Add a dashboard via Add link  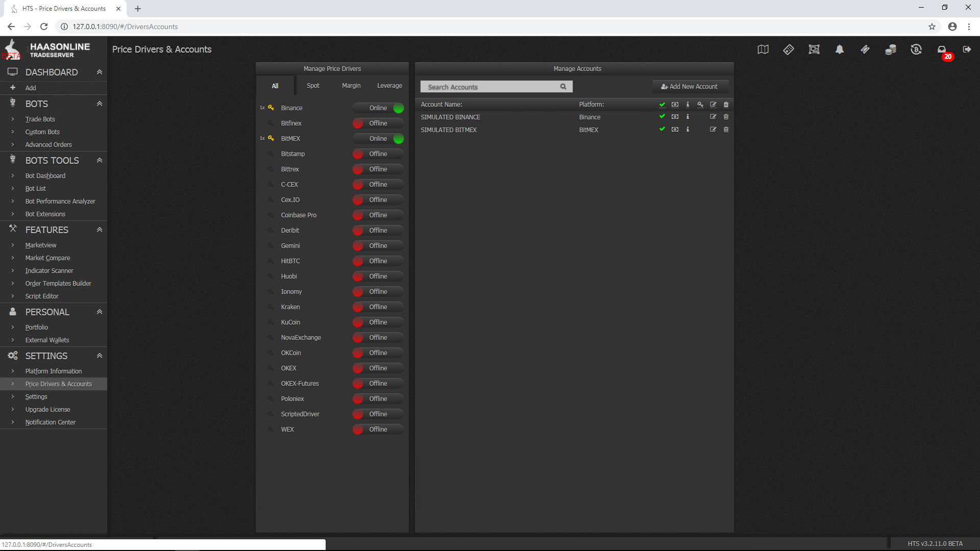pyautogui.click(x=31, y=88)
